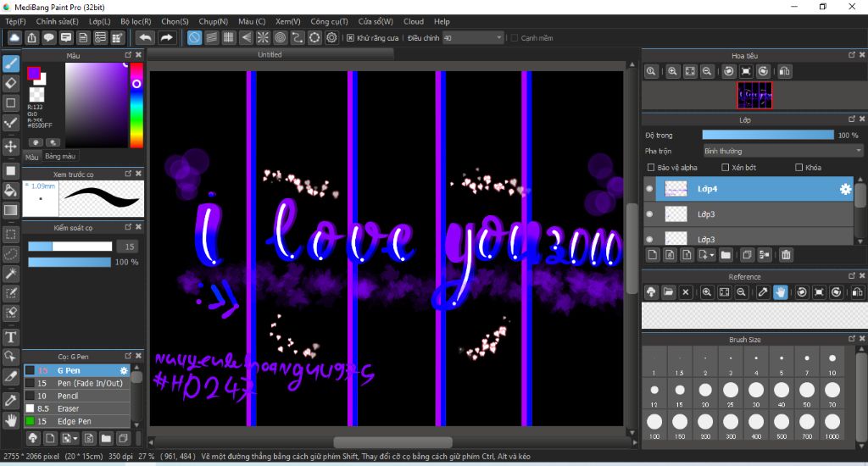Toggle Canh mềm checkbox
The height and width of the screenshot is (466, 868).
pyautogui.click(x=515, y=38)
